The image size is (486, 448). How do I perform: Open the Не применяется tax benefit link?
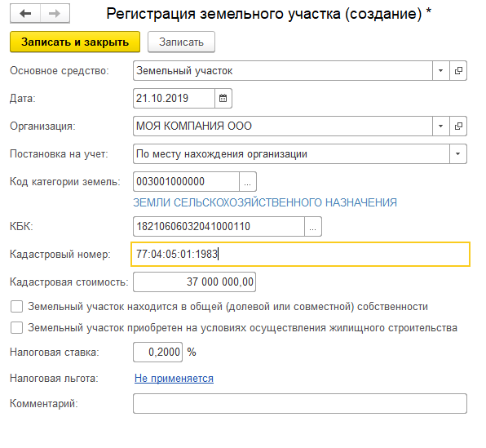point(174,378)
